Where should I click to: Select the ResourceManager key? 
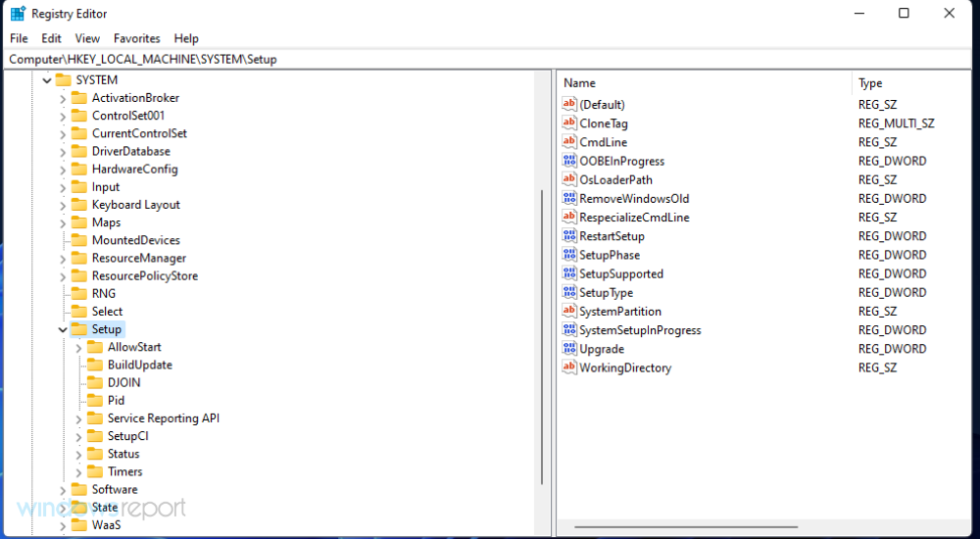139,259
